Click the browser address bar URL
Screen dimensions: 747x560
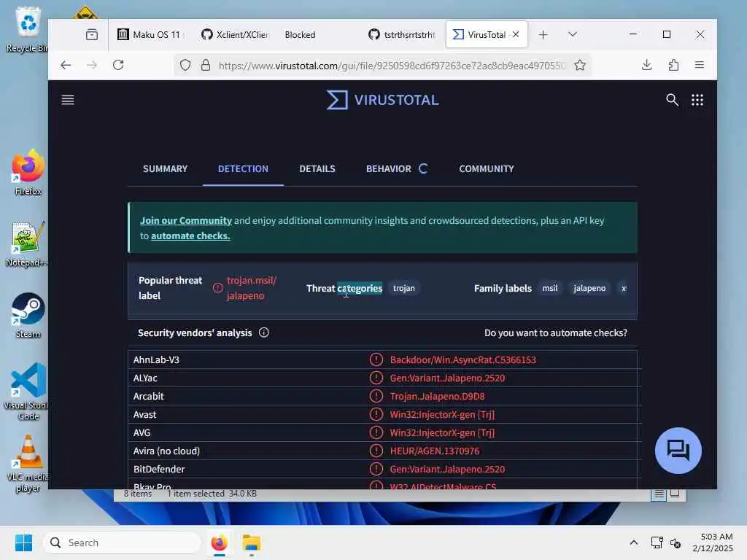coord(392,65)
